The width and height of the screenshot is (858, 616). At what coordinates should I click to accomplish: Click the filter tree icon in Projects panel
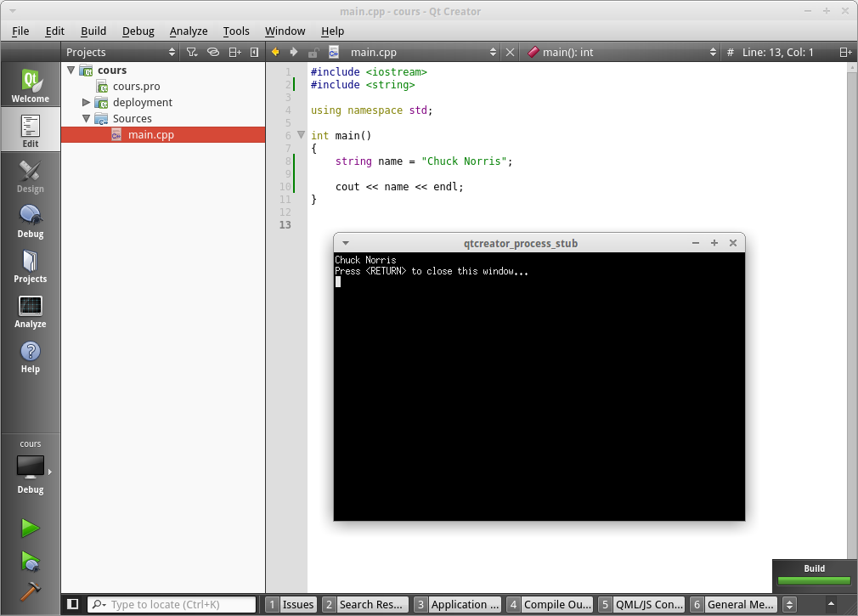pos(191,52)
